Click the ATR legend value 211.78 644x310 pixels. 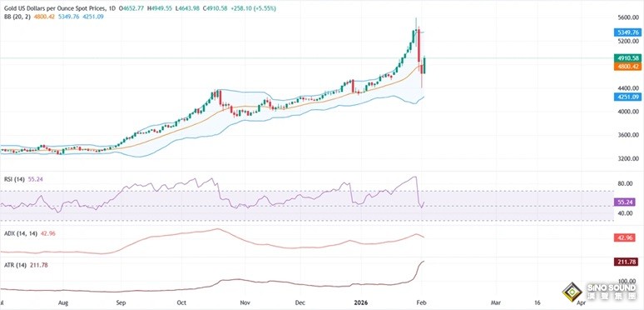(x=39, y=266)
